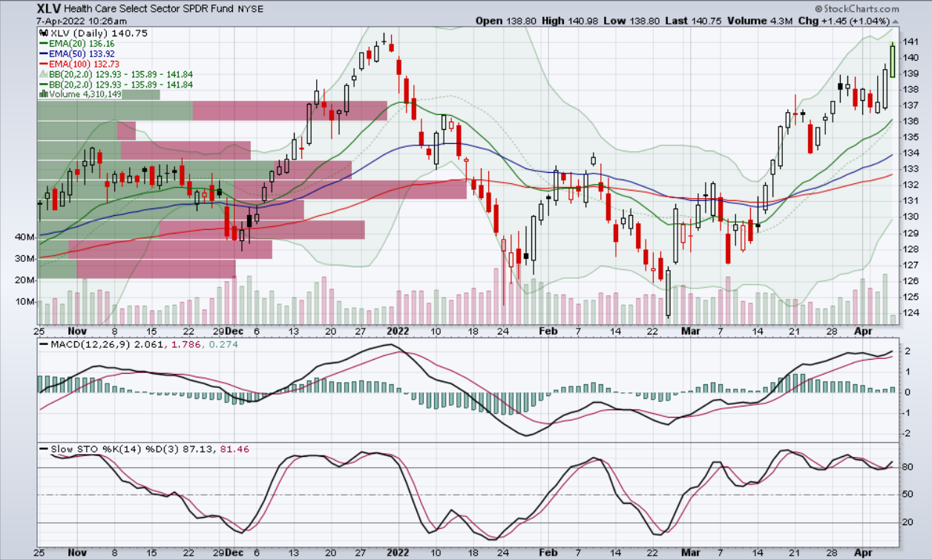Click the 10M volume scale label
Screen dimensions: 932x560
[26, 302]
